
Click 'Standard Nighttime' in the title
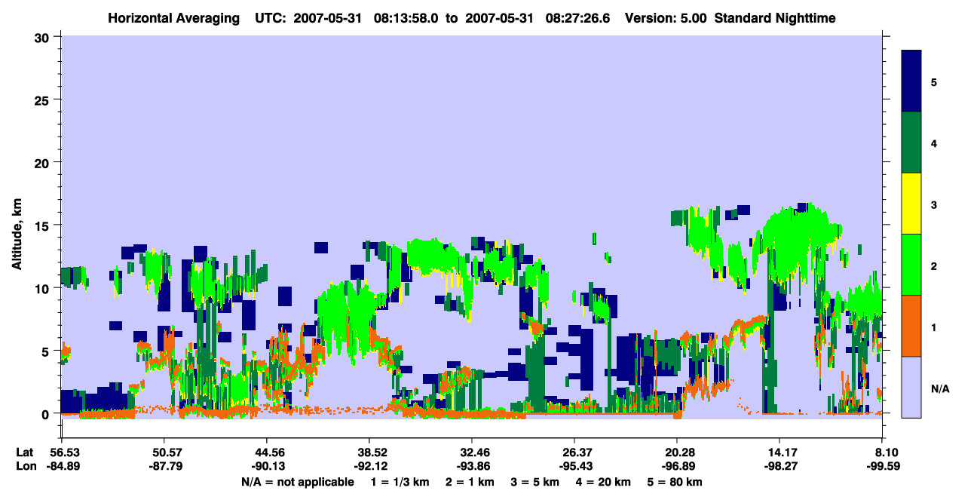tap(775, 18)
